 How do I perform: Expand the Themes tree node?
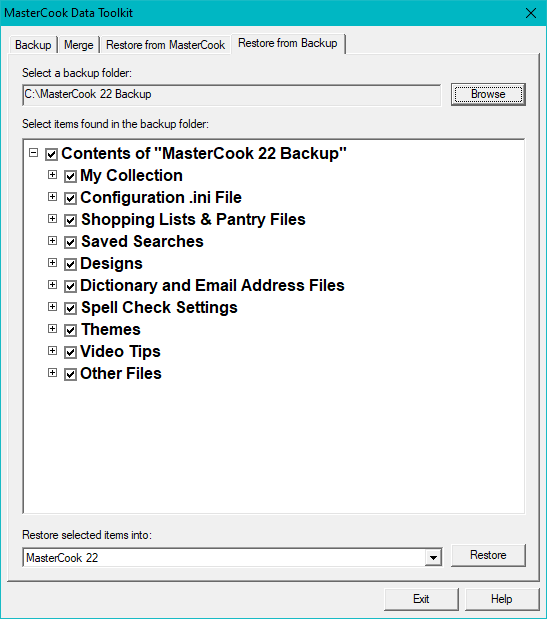[x=52, y=328]
